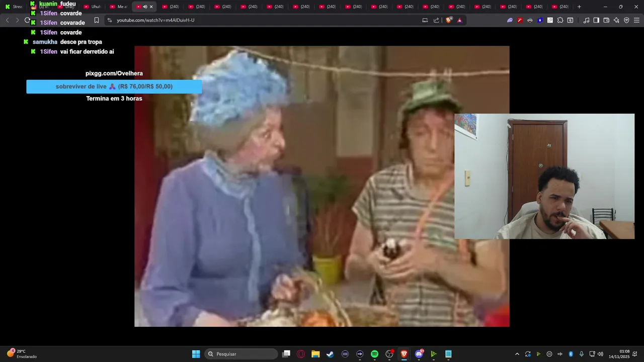Open File Explorer from the taskbar
The width and height of the screenshot is (644, 362).
315,354
